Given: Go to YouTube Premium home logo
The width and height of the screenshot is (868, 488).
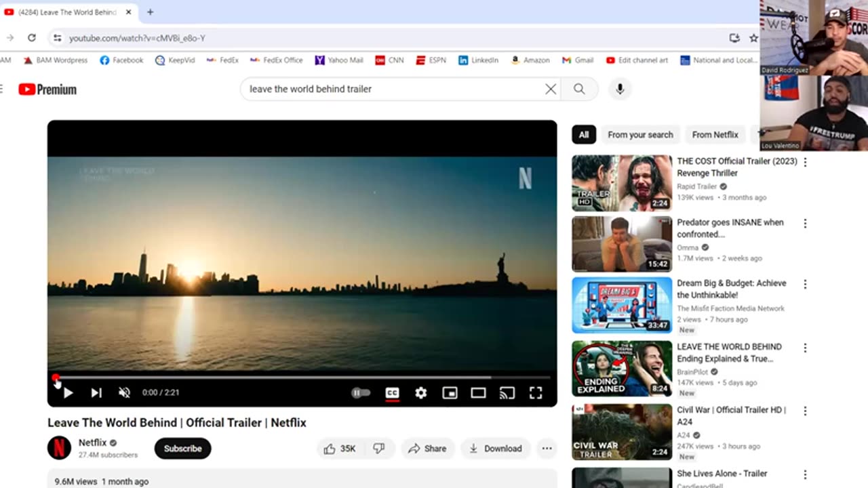Looking at the screenshot, I should pos(47,89).
